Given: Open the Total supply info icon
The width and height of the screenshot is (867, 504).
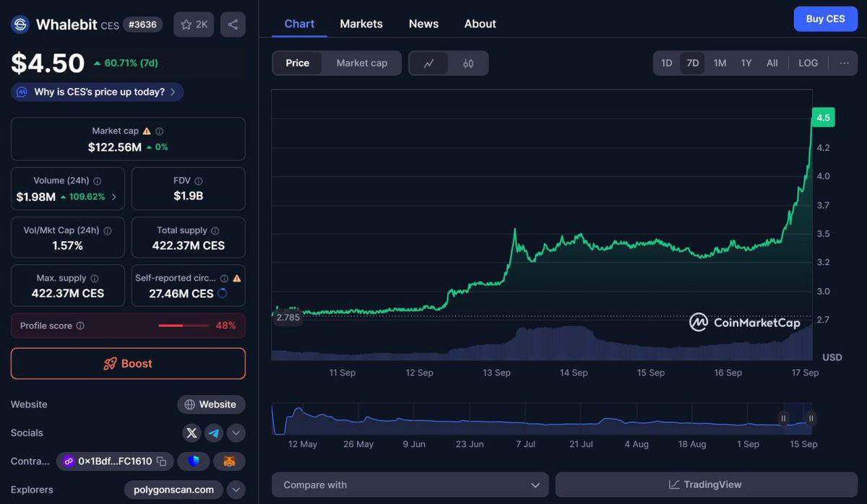Looking at the screenshot, I should click(215, 230).
